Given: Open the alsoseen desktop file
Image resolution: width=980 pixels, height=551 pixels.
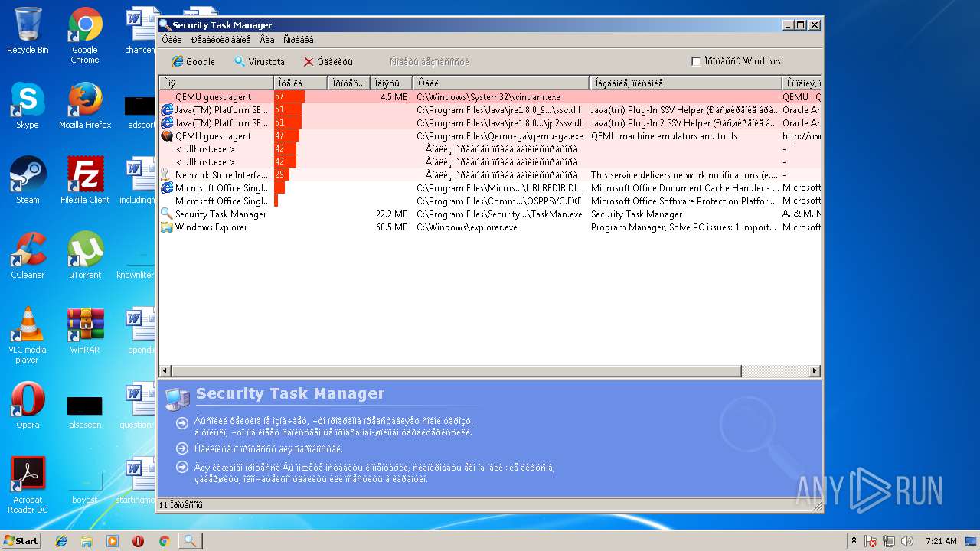Looking at the screenshot, I should pyautogui.click(x=85, y=412).
